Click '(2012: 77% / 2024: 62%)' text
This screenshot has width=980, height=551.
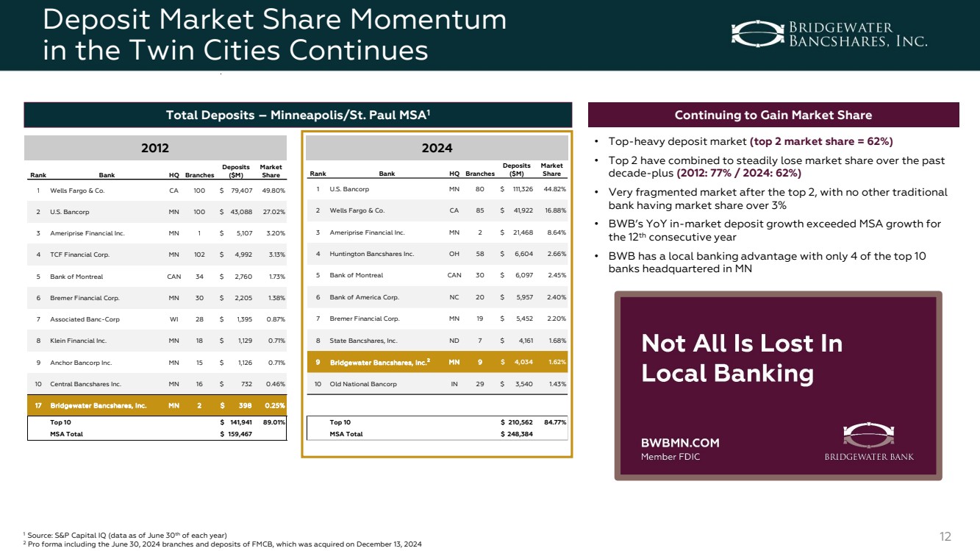tap(739, 174)
